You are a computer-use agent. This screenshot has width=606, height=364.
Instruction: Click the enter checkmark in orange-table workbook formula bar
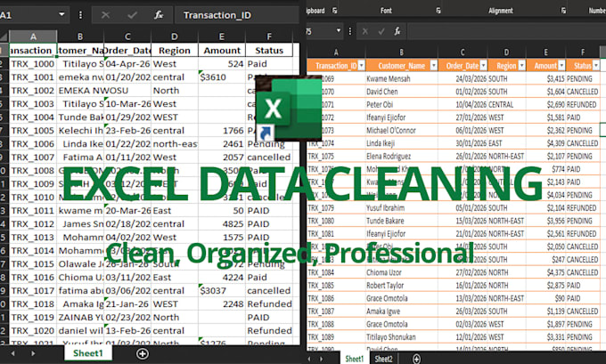click(x=381, y=31)
